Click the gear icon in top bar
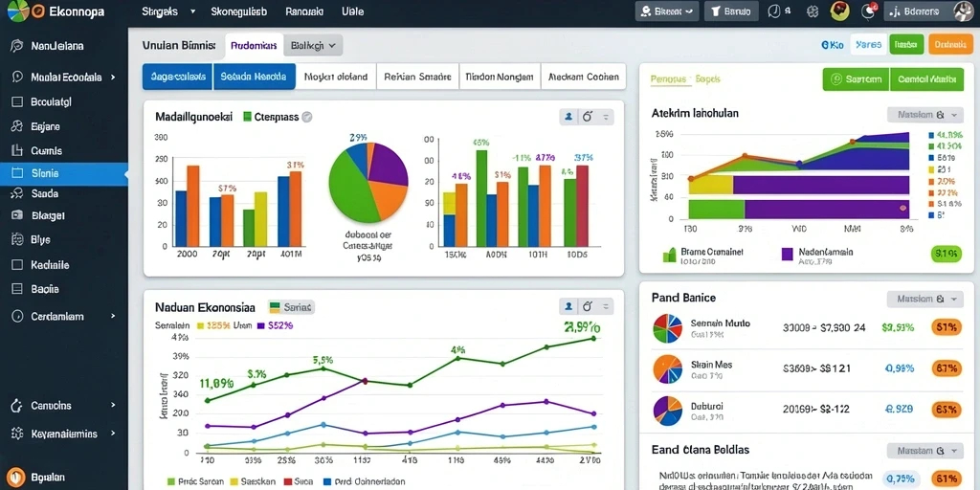Screen dimensions: 980x490 click(x=813, y=11)
